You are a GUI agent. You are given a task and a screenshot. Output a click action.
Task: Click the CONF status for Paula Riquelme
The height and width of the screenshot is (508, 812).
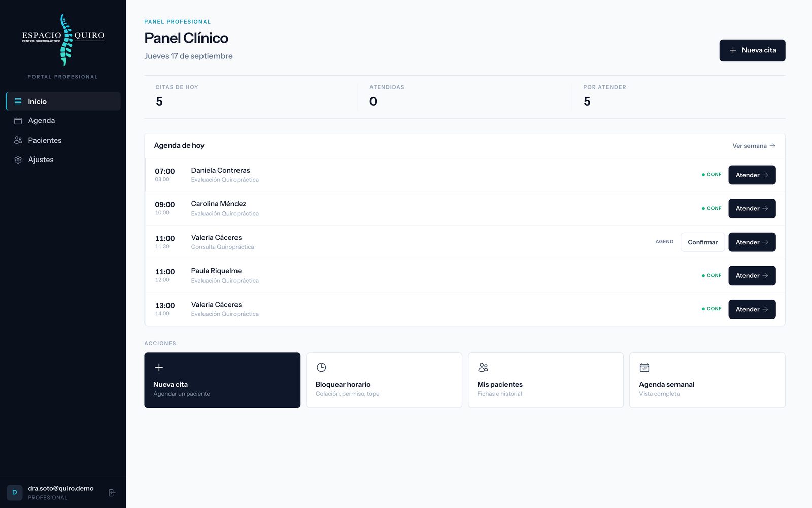point(712,275)
